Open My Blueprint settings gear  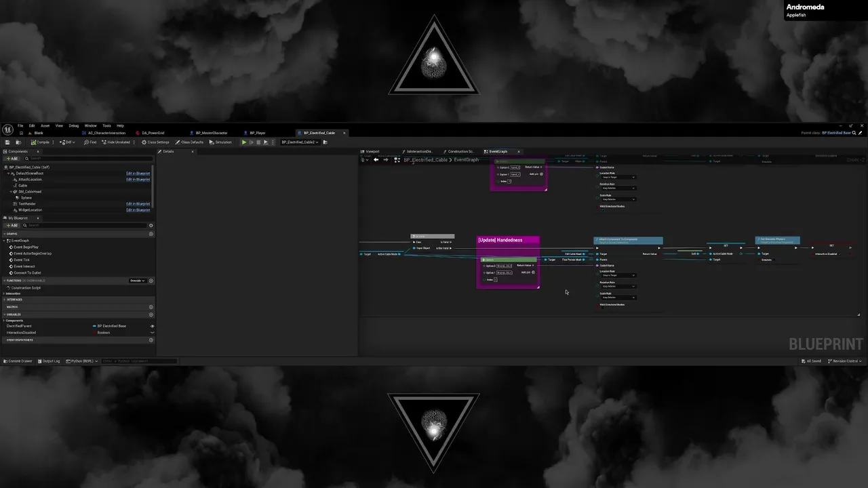tap(151, 226)
